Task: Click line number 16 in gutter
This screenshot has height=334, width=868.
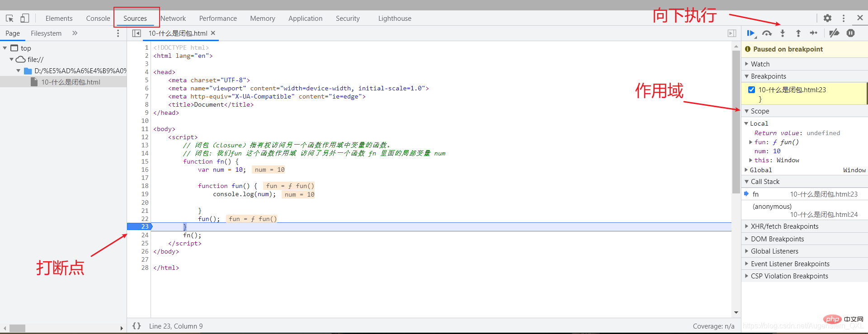Action: (145, 169)
